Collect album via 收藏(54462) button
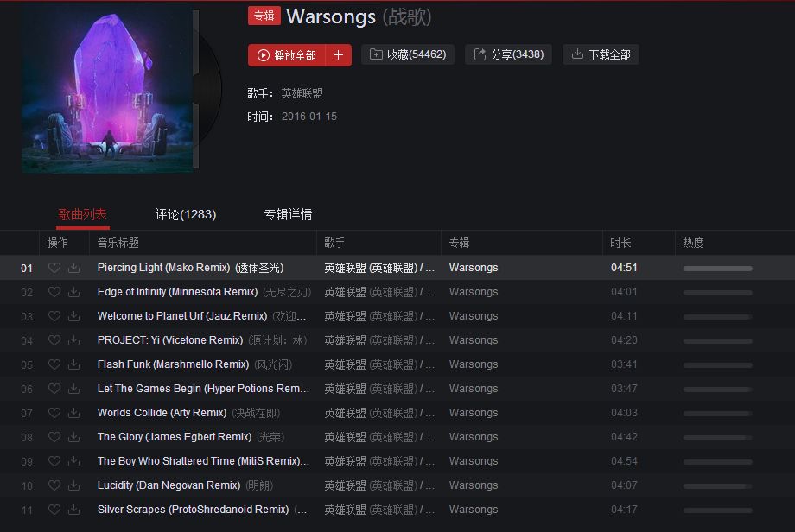The width and height of the screenshot is (795, 532). (x=408, y=54)
